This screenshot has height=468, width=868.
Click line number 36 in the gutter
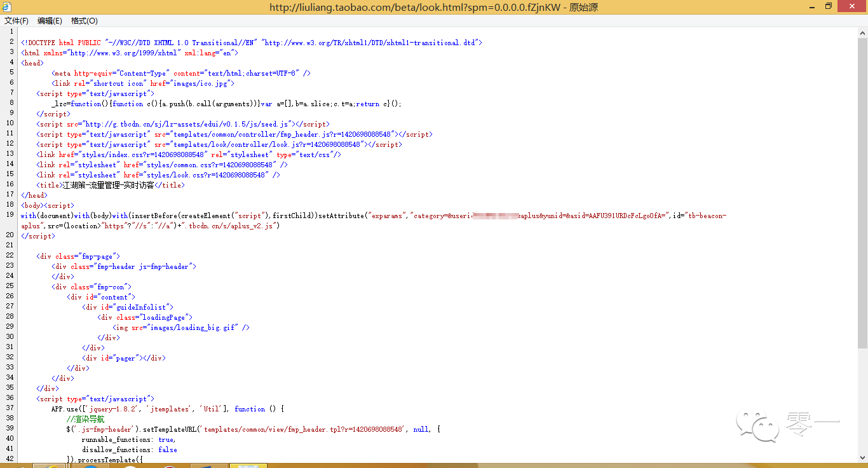(10, 397)
